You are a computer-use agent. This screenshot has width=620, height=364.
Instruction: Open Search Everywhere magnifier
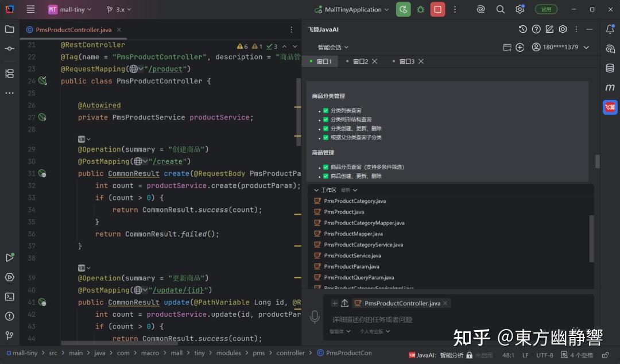[x=500, y=10]
